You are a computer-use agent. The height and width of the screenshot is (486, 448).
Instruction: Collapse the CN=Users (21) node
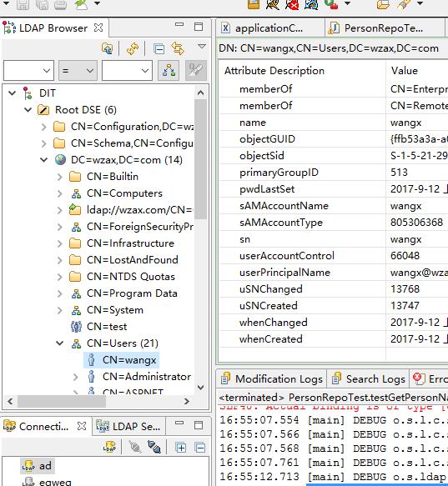click(x=59, y=343)
